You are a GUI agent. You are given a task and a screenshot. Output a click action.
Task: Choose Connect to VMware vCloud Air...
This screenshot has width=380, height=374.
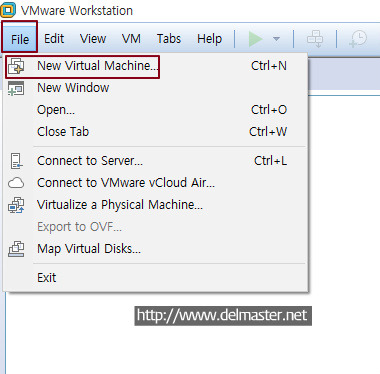pos(155,183)
